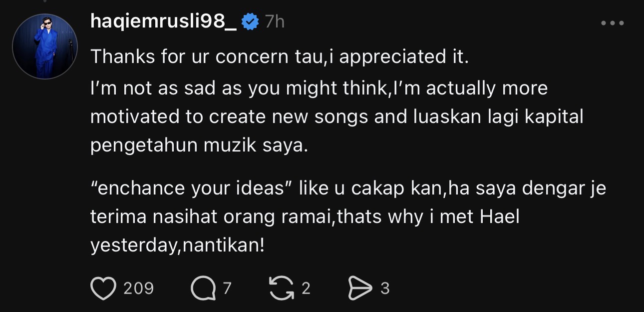This screenshot has width=644, height=312.
Task: View the 209 likes count
Action: [x=138, y=288]
